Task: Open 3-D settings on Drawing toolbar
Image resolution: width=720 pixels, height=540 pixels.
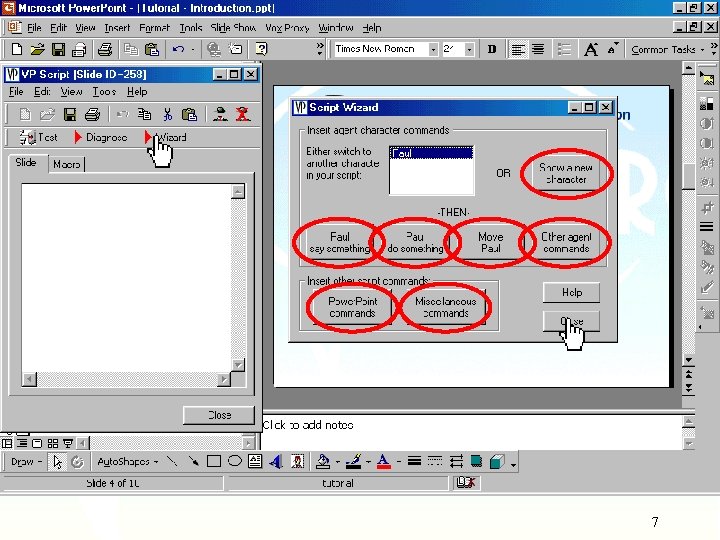Action: [x=497, y=461]
